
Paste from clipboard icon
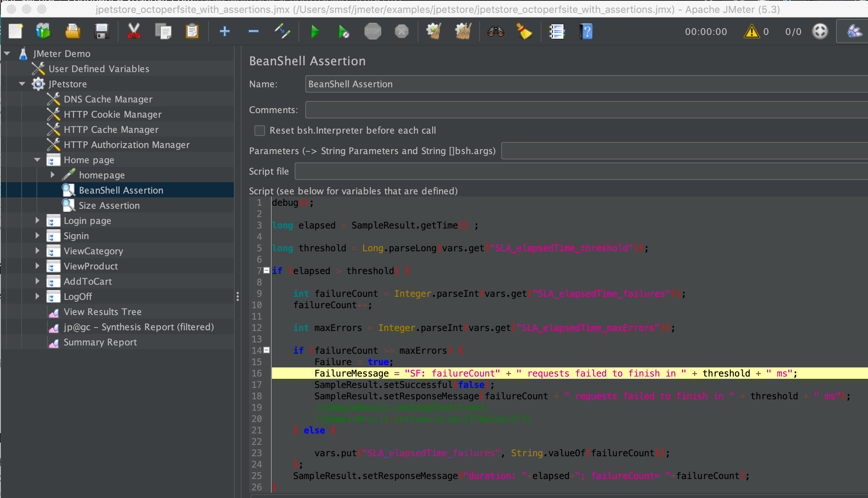click(x=192, y=31)
